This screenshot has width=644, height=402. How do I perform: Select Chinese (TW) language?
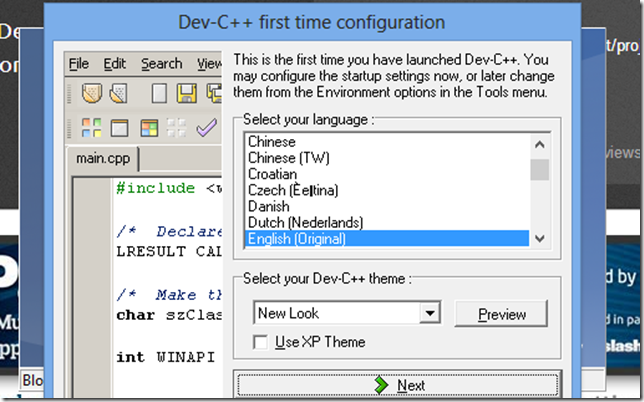pos(387,158)
